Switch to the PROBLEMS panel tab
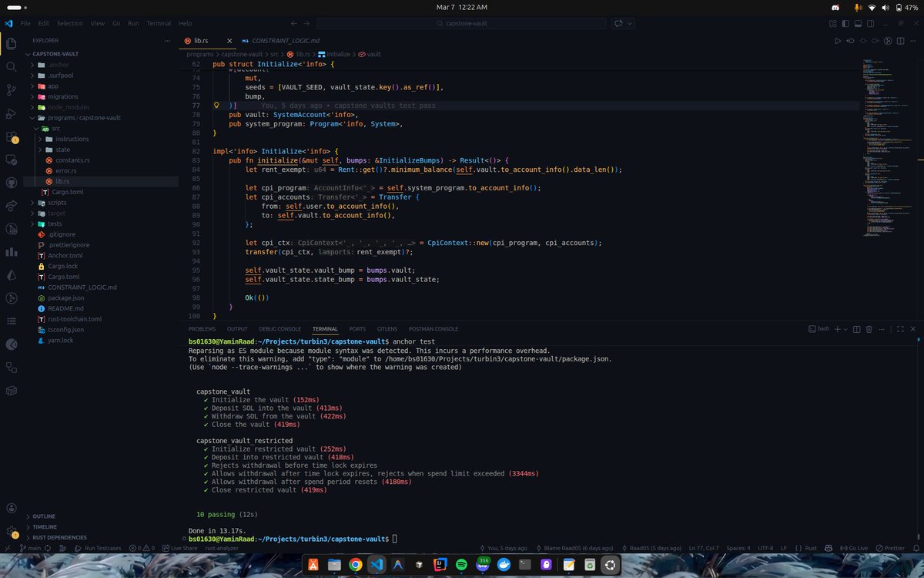Image resolution: width=924 pixels, height=578 pixels. point(202,329)
